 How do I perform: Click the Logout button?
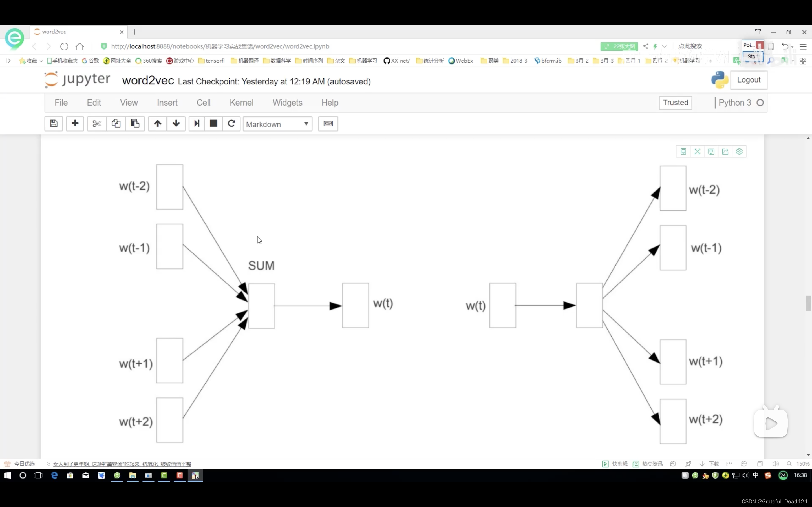749,80
